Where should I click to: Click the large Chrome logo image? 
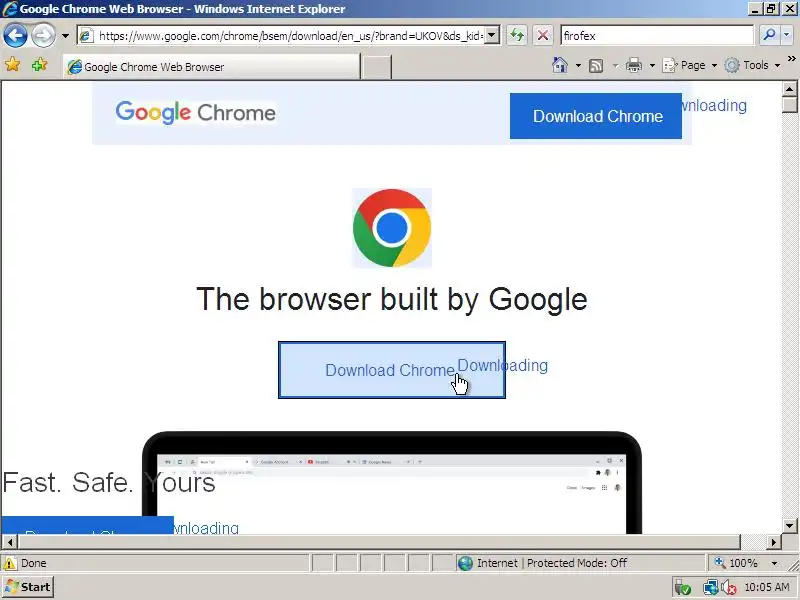tap(392, 228)
